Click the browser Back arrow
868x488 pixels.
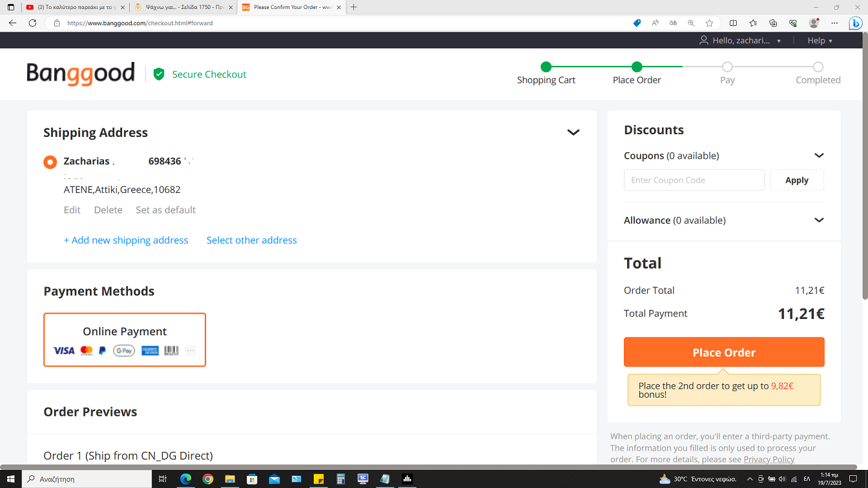tap(12, 23)
